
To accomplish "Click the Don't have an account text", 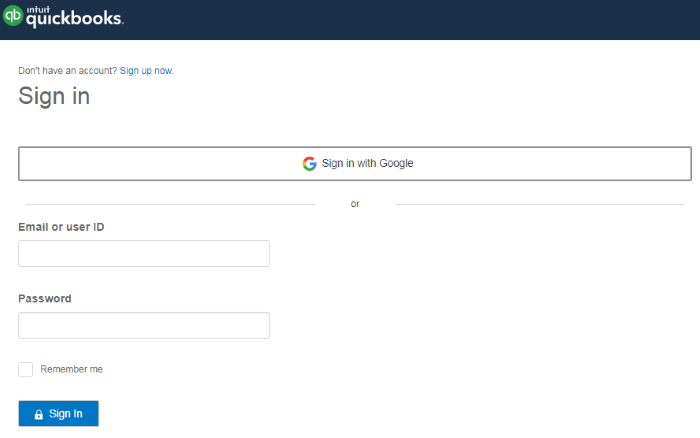I will (x=67, y=71).
